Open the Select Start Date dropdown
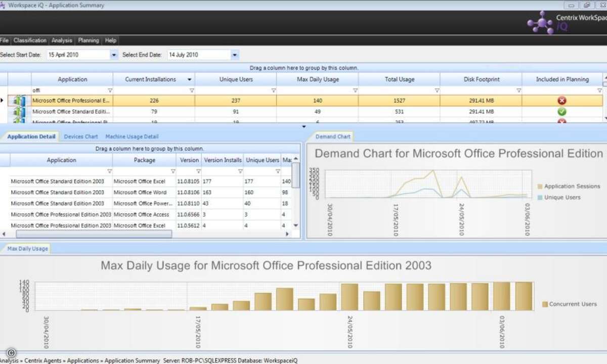The image size is (607, 364). click(114, 55)
